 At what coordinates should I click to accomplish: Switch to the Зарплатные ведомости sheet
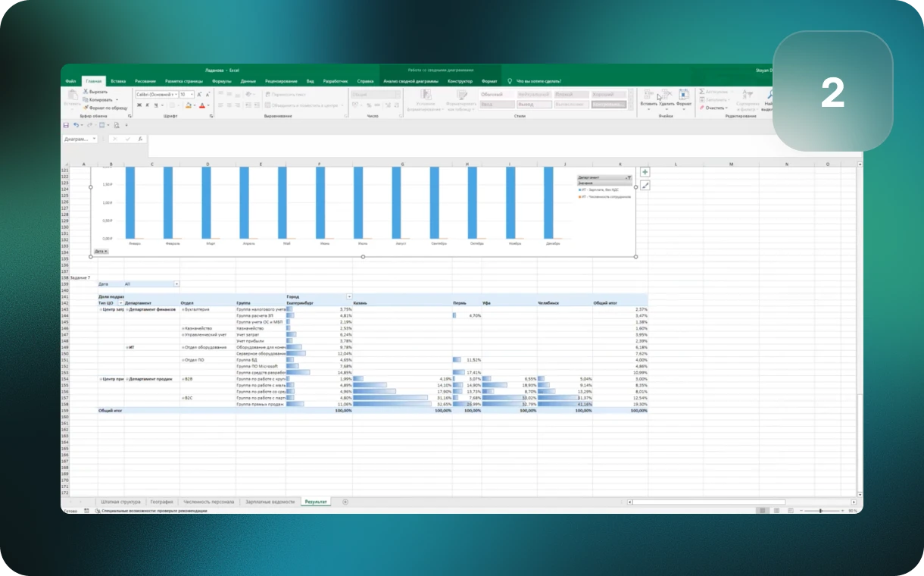269,502
